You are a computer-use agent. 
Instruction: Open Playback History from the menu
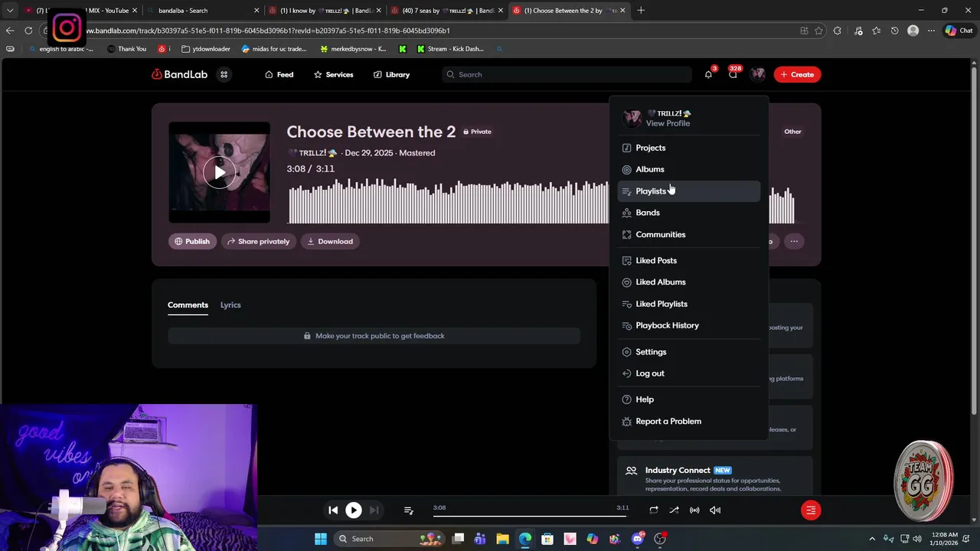[x=688, y=325]
